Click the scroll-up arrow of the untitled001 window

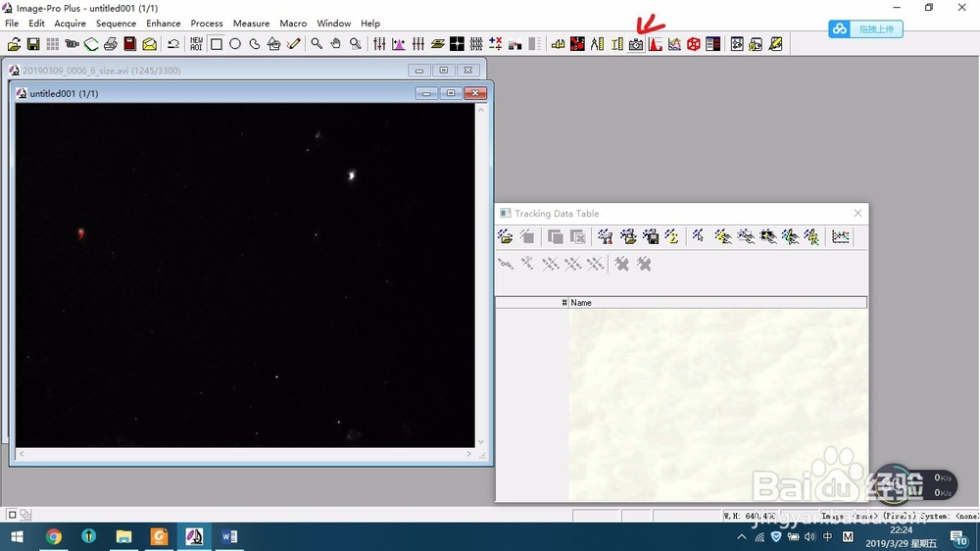click(480, 110)
